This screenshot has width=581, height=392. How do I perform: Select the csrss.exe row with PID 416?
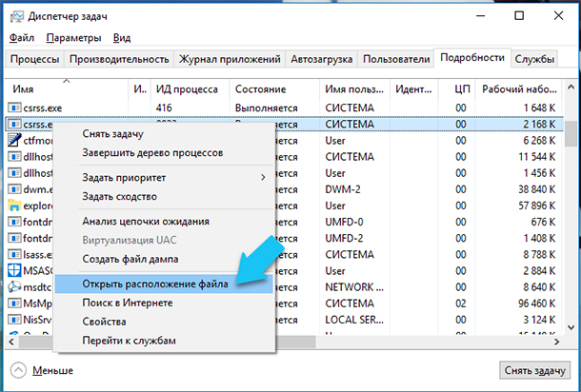click(x=284, y=108)
